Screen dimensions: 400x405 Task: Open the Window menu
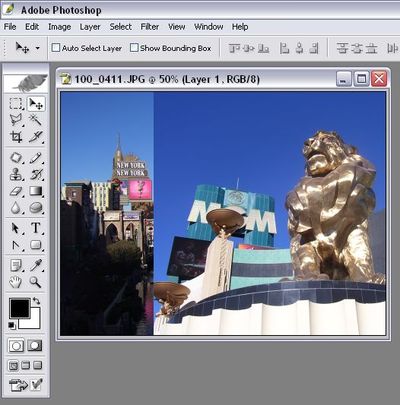(209, 27)
